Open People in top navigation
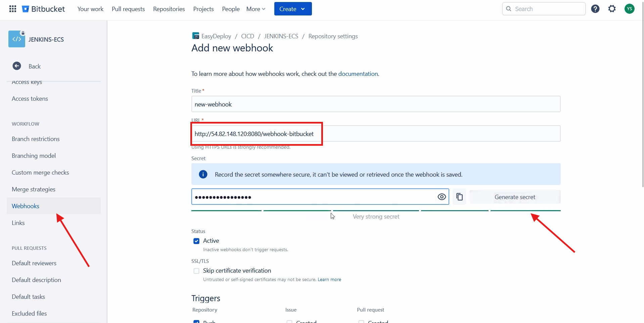This screenshot has height=323, width=644. (231, 9)
